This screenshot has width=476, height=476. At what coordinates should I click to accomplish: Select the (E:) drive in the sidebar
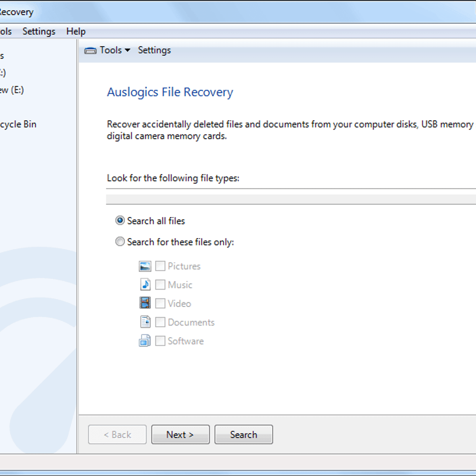click(12, 90)
